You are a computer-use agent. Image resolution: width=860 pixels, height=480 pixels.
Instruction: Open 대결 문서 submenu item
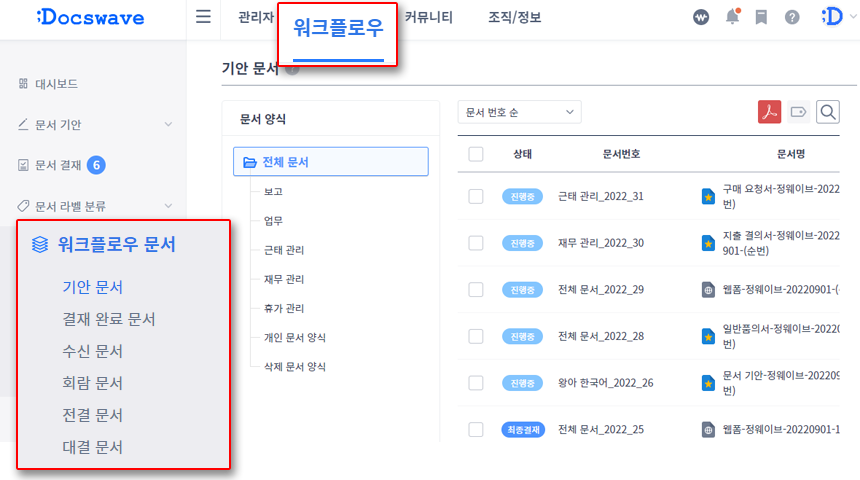click(x=92, y=447)
